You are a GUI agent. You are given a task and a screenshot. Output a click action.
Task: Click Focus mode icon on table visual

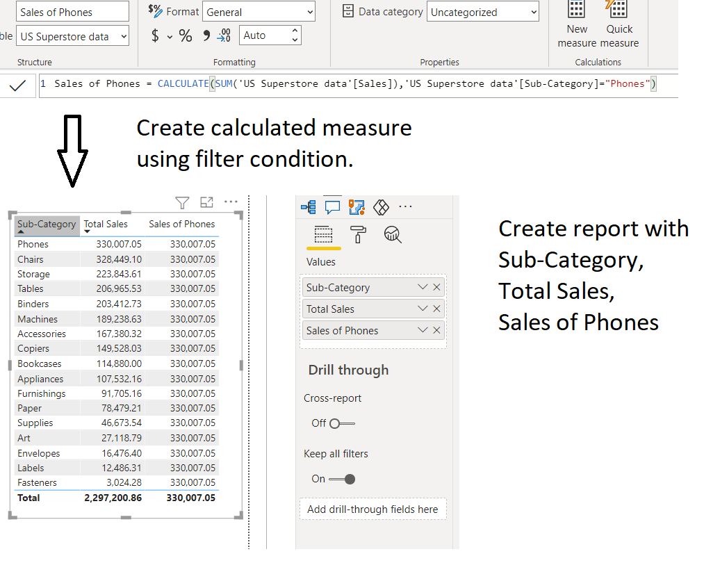pos(206,202)
